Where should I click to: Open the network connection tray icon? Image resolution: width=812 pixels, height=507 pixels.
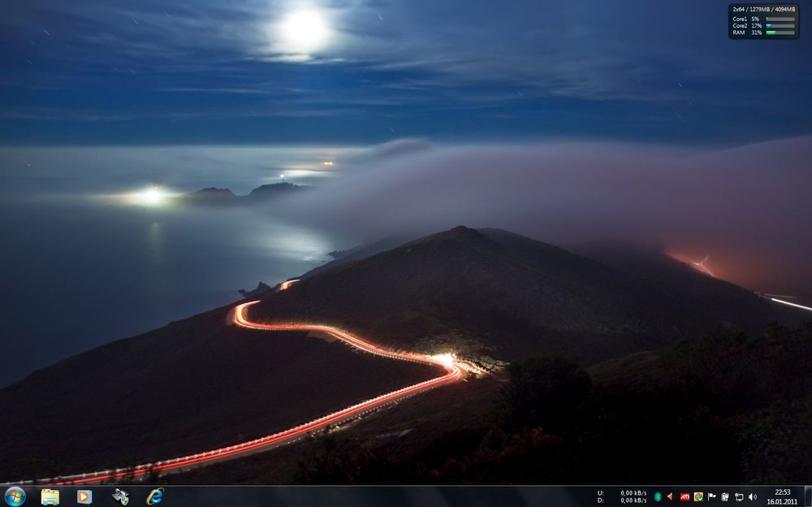click(x=739, y=496)
